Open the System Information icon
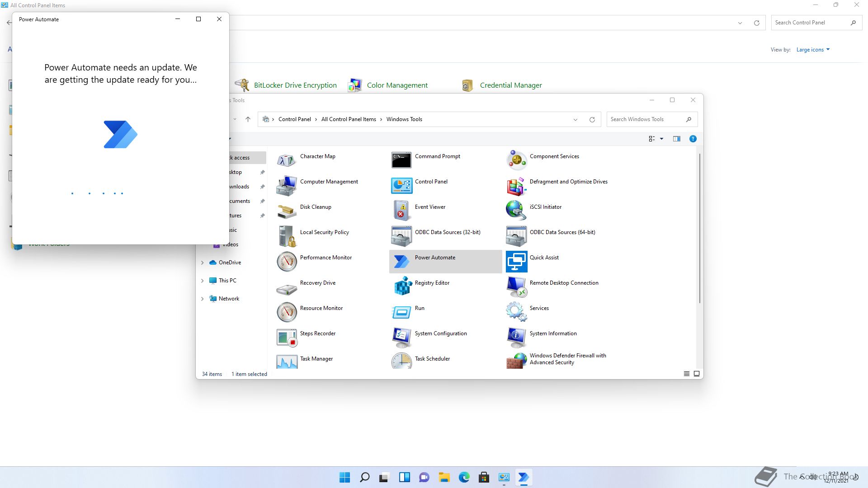Viewport: 868px width, 488px height. 516,337
